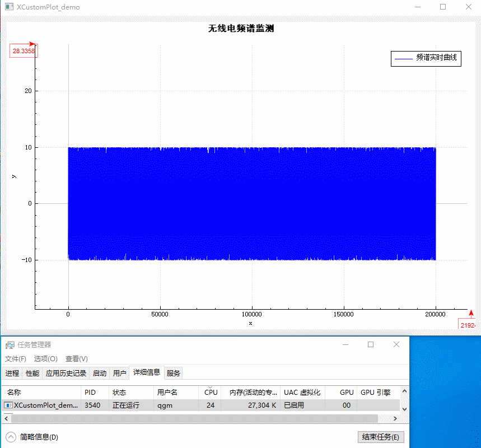This screenshot has height=448, width=481.
Task: Close the Task Manager window
Action: coord(396,344)
